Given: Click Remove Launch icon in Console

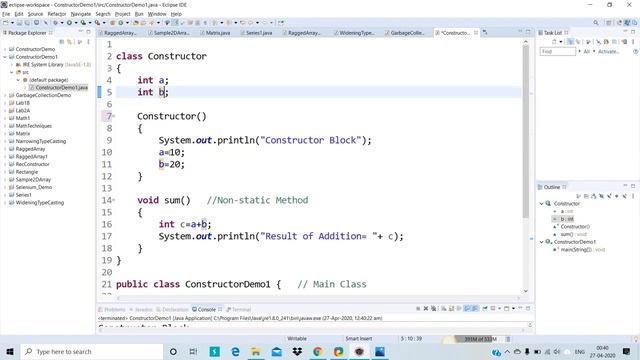Looking at the screenshot, I should [x=426, y=309].
